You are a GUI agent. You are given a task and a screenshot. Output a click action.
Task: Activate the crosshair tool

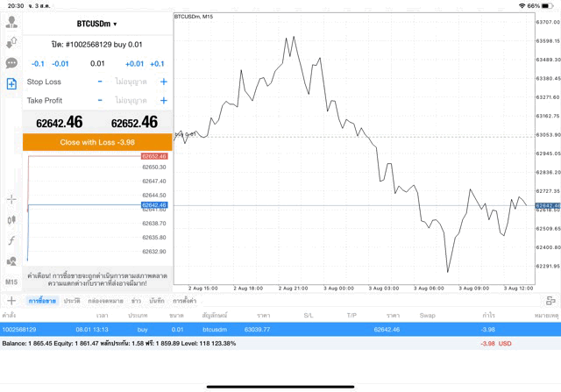11,199
